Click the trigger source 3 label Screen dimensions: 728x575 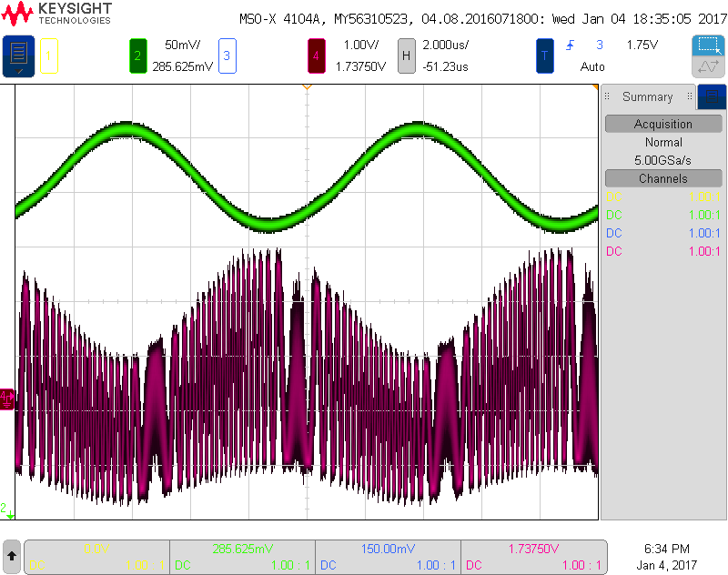coord(600,45)
